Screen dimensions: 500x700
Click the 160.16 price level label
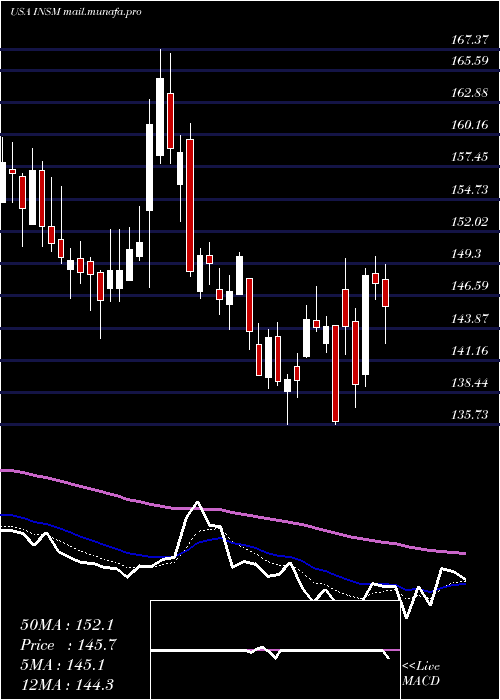[x=469, y=125]
